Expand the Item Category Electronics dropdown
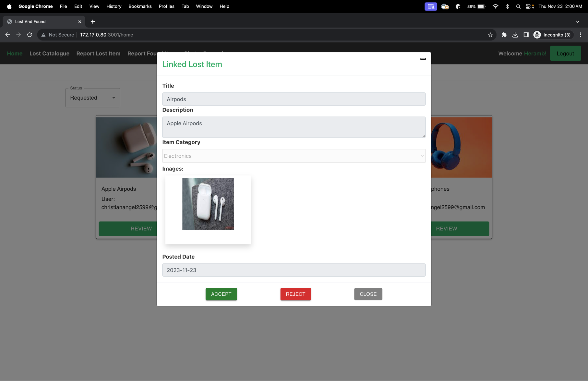This screenshot has width=588, height=381. [x=294, y=156]
